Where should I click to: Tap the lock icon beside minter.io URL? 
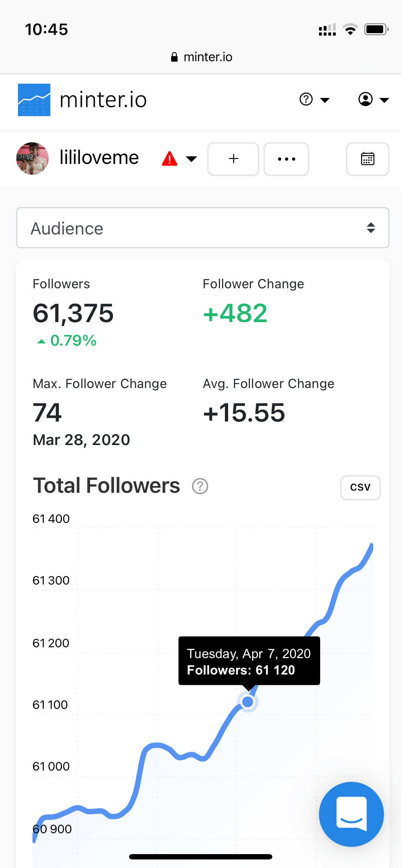[174, 57]
